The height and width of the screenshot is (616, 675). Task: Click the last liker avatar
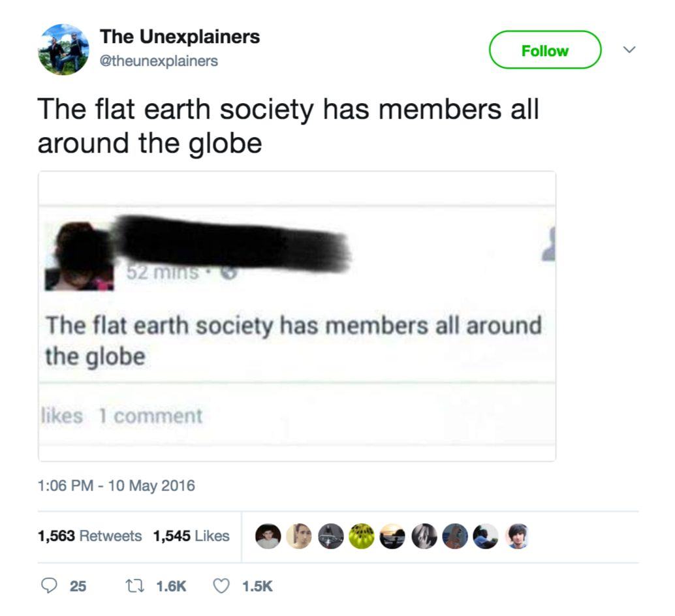(518, 536)
